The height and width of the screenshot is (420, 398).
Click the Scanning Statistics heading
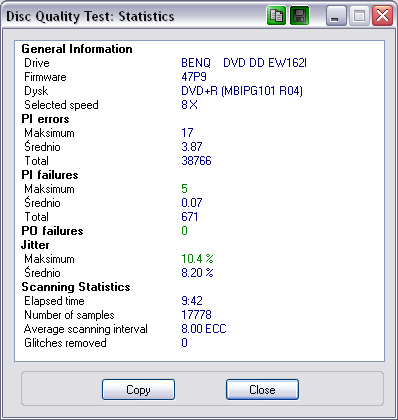[76, 287]
